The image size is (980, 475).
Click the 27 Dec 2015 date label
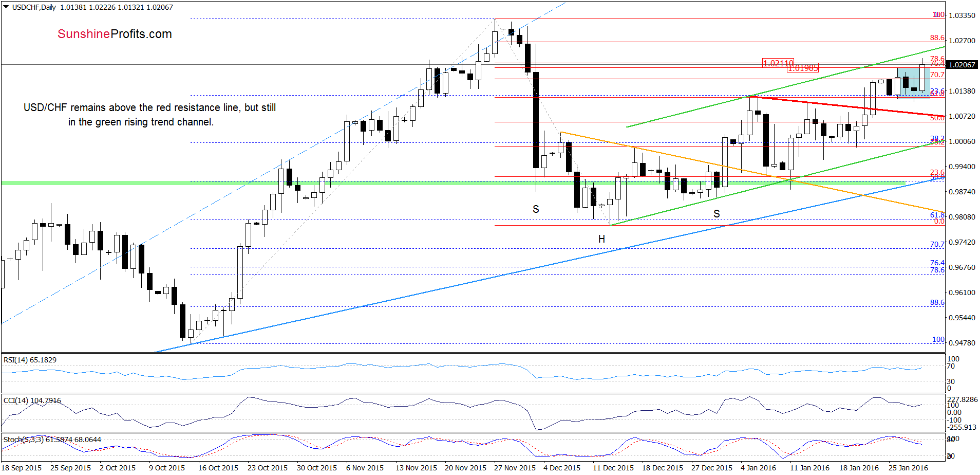712,468
